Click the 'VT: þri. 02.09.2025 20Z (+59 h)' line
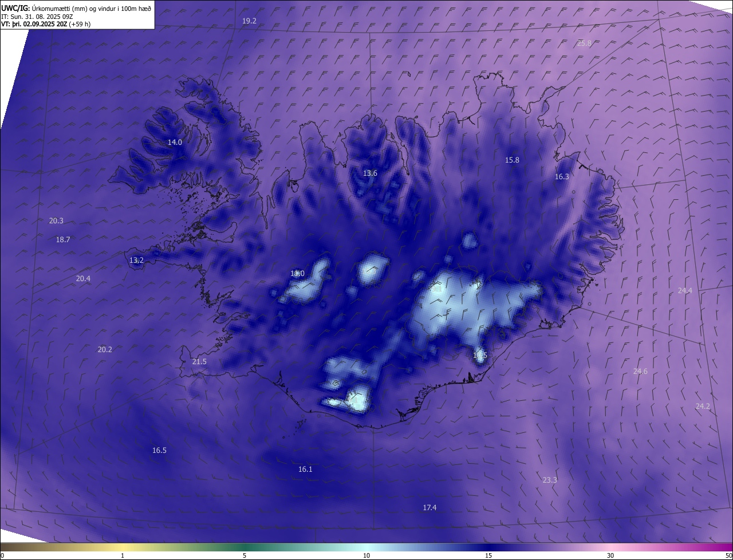Screen dimensions: 733x560 coord(46,24)
